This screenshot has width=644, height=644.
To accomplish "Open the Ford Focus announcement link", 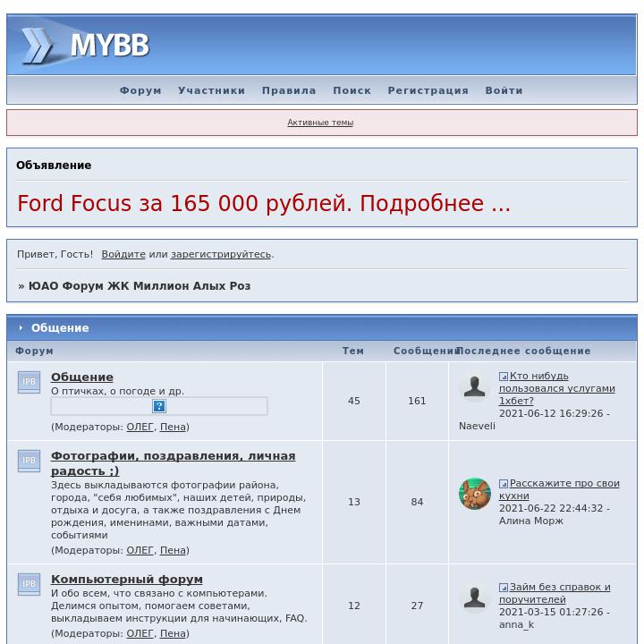I will [x=264, y=203].
